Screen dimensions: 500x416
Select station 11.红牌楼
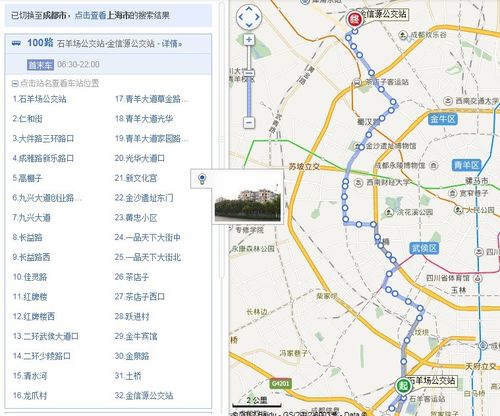[30, 297]
